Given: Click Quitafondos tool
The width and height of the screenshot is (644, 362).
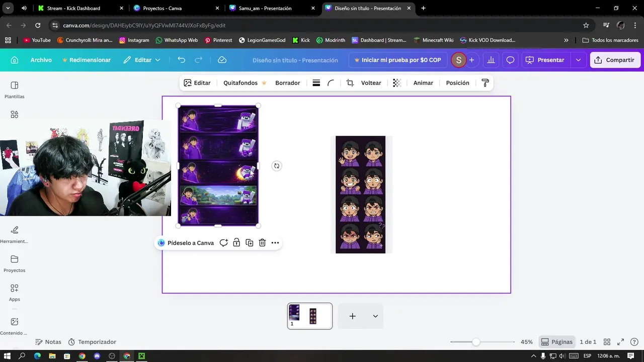Looking at the screenshot, I should (x=245, y=83).
